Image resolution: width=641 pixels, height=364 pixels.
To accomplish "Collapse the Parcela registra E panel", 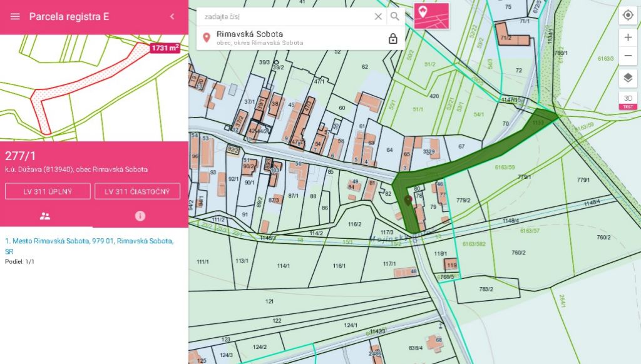I will pos(172,17).
